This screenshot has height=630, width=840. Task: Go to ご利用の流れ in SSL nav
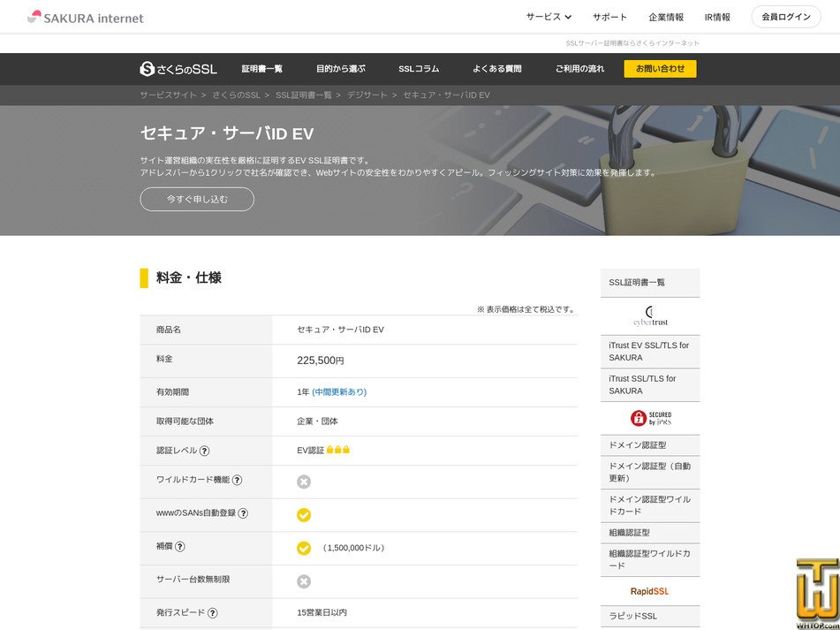(x=579, y=69)
